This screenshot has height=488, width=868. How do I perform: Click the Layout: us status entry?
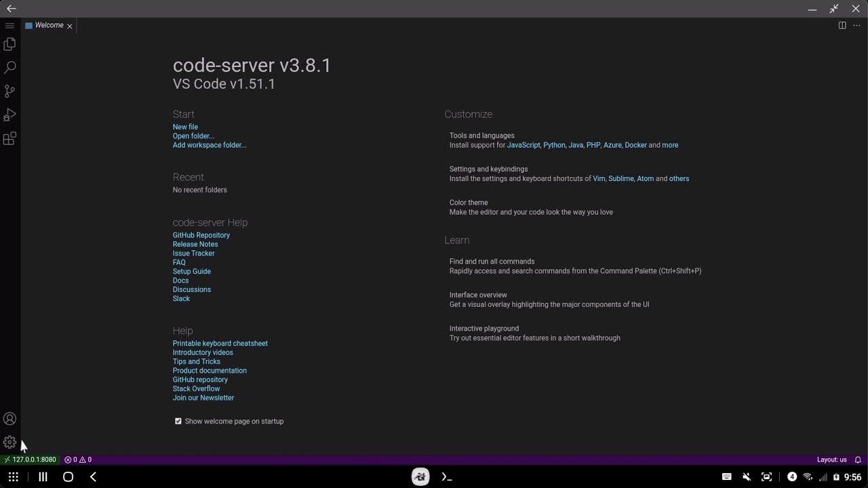point(832,460)
